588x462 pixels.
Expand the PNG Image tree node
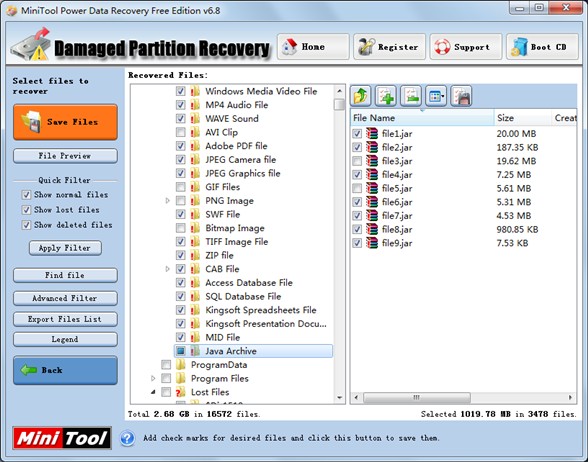pos(167,201)
